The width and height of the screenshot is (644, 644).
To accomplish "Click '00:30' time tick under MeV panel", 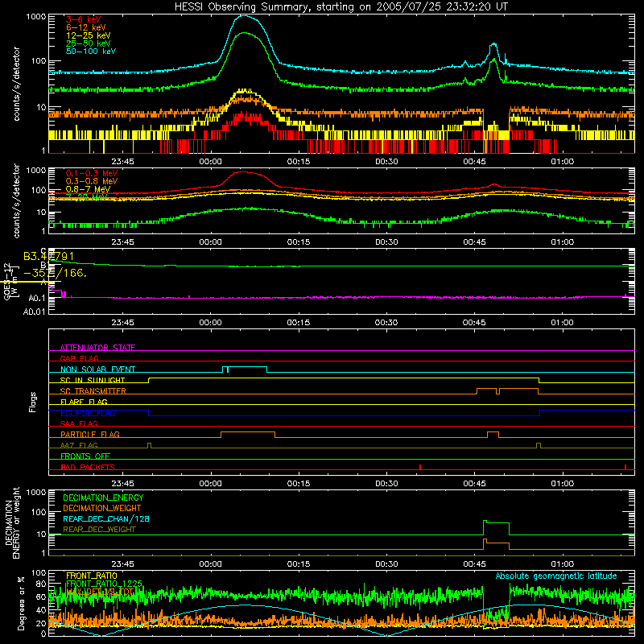I will (x=386, y=242).
